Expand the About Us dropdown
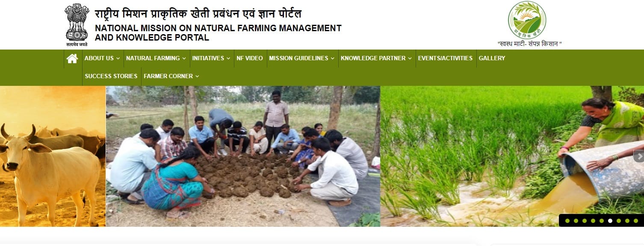Viewport: 644px width, 246px height. tap(102, 58)
